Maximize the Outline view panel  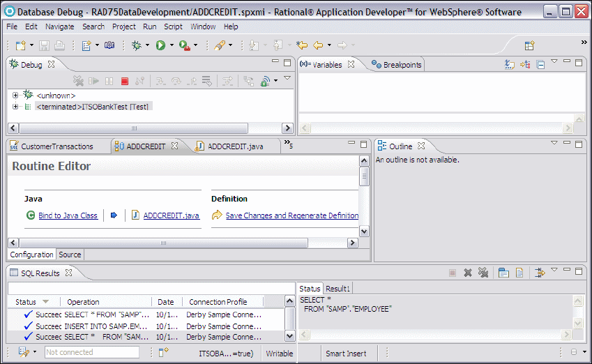(579, 144)
